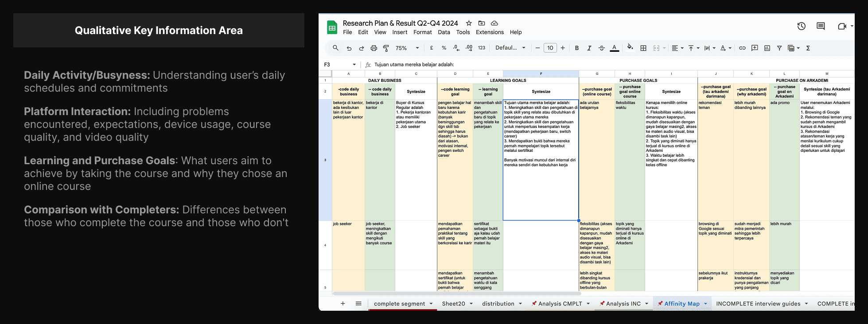
Task: Decrease font size with minus button
Action: pyautogui.click(x=537, y=48)
